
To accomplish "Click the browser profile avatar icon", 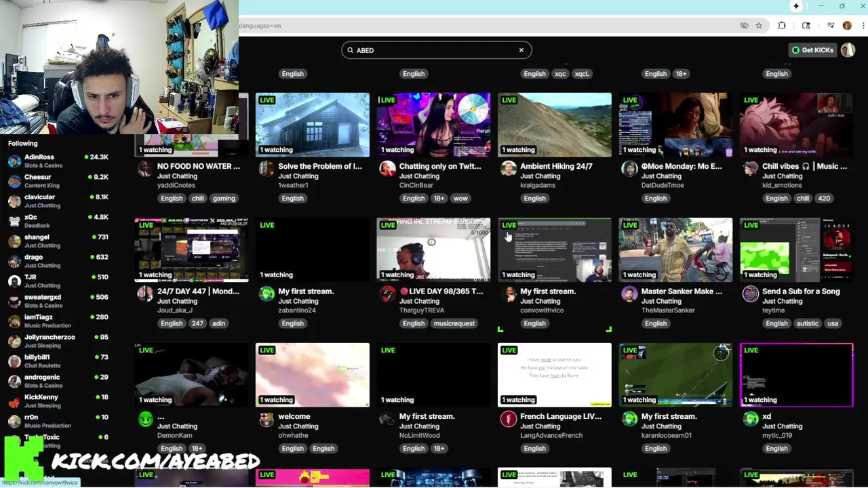I will 847,26.
